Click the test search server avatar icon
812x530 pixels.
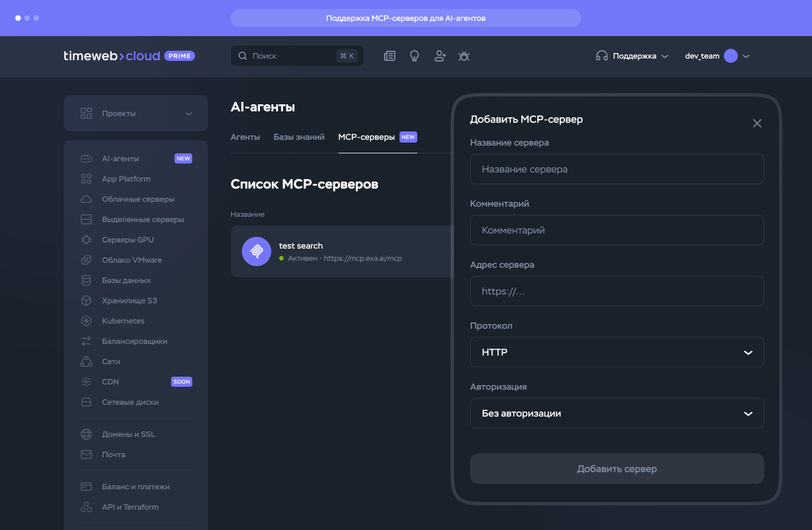[257, 251]
